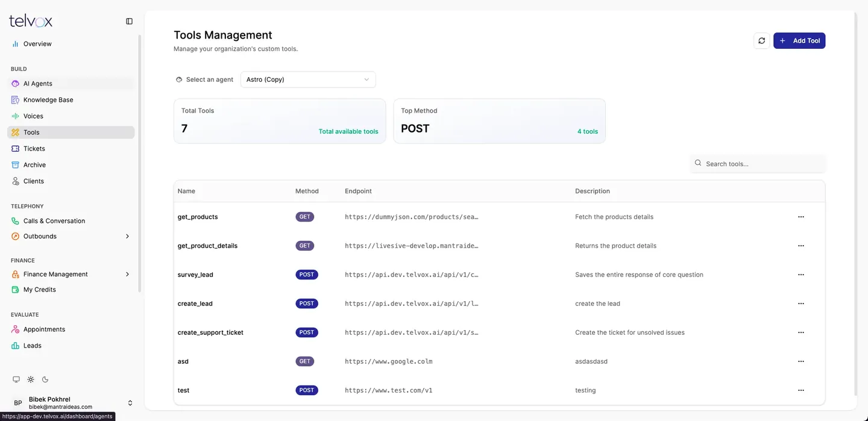Click the '4 tools' green label

click(x=588, y=131)
